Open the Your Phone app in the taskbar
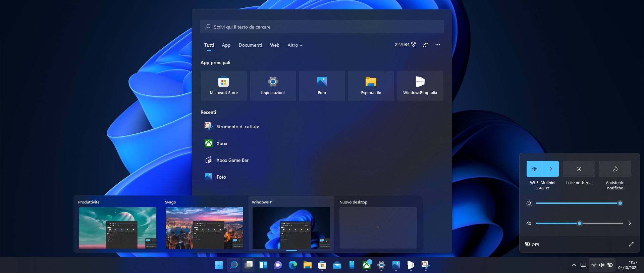 point(352,265)
